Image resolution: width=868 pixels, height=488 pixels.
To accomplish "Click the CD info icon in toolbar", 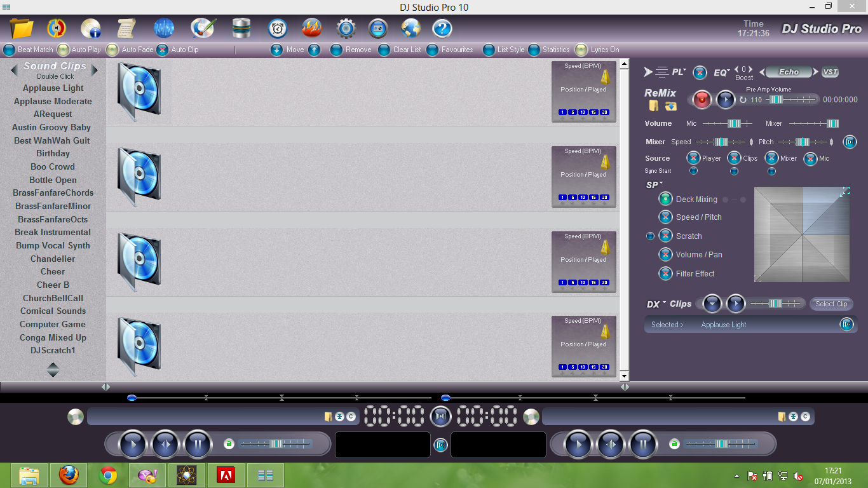I will [91, 29].
